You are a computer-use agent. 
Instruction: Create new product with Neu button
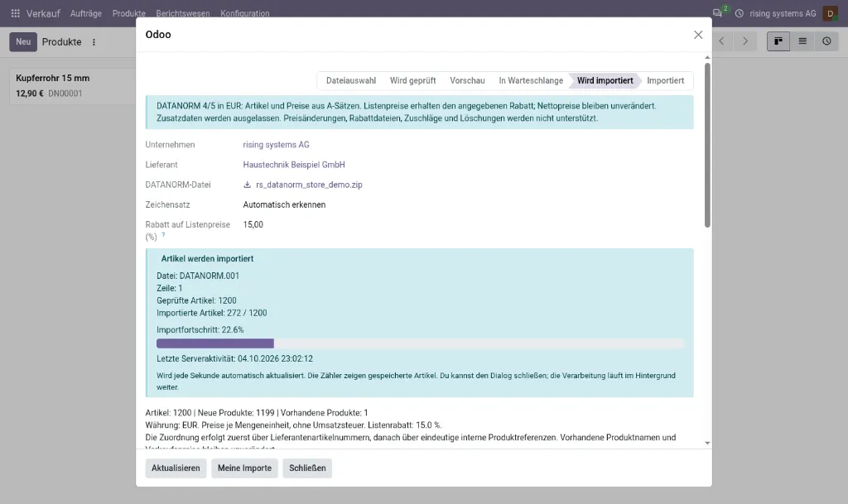point(23,41)
